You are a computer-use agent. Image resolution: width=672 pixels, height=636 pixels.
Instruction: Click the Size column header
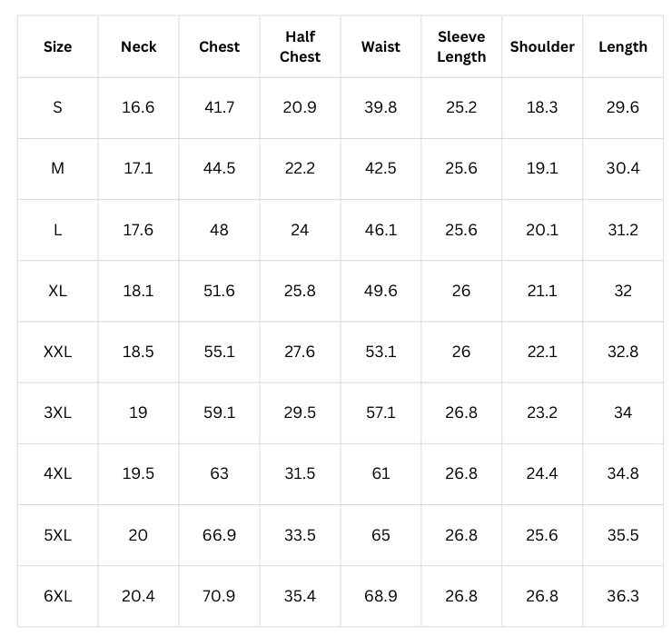[57, 46]
